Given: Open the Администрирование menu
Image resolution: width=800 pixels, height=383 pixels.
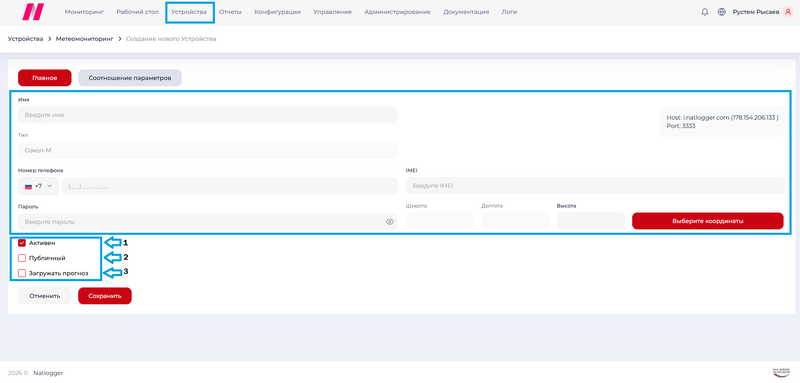Looking at the screenshot, I should point(397,12).
